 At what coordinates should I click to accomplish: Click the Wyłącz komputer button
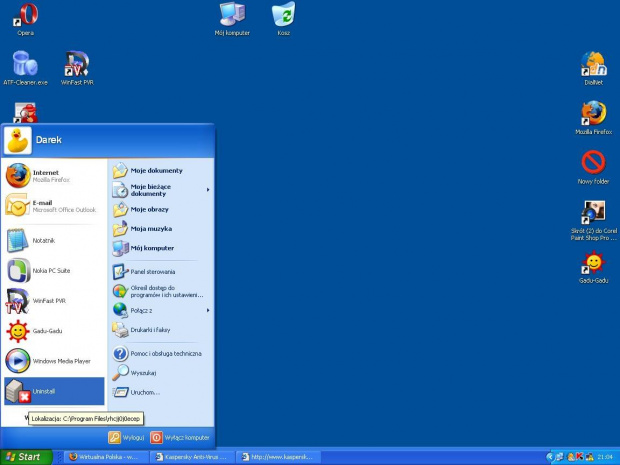[x=180, y=437]
